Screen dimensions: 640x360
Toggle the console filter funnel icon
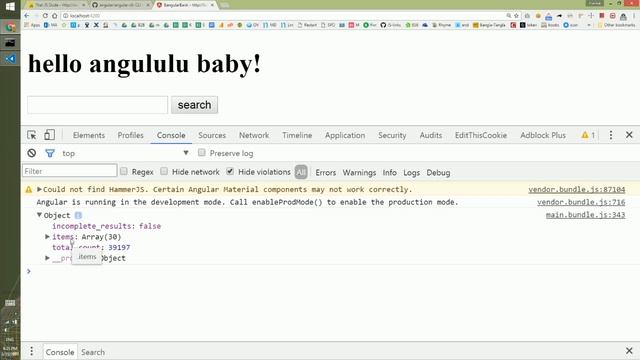click(x=50, y=153)
